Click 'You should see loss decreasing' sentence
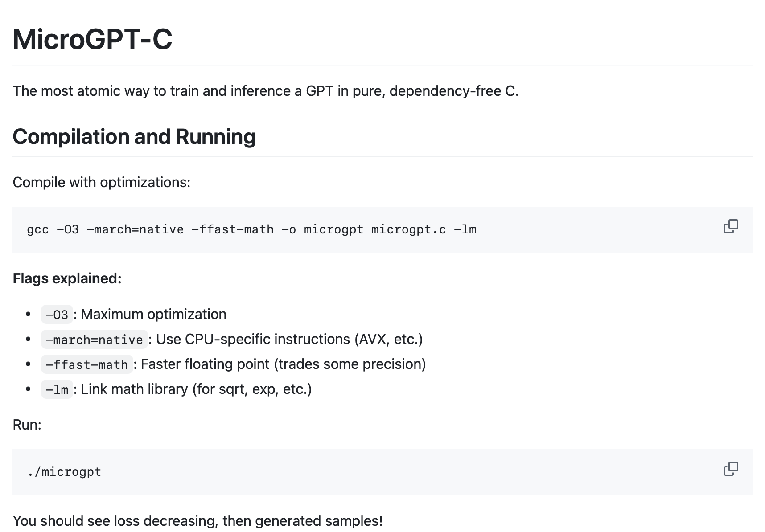The height and width of the screenshot is (532, 765). (x=197, y=520)
